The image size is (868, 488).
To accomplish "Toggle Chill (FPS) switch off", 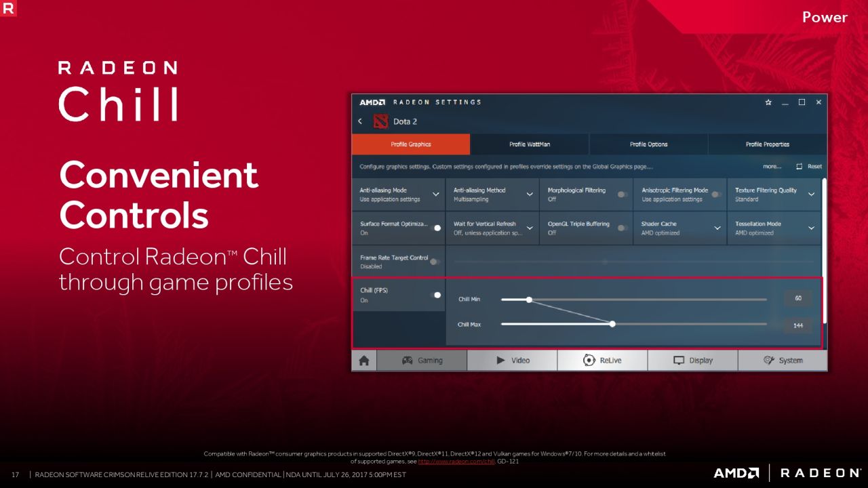I will coord(435,295).
